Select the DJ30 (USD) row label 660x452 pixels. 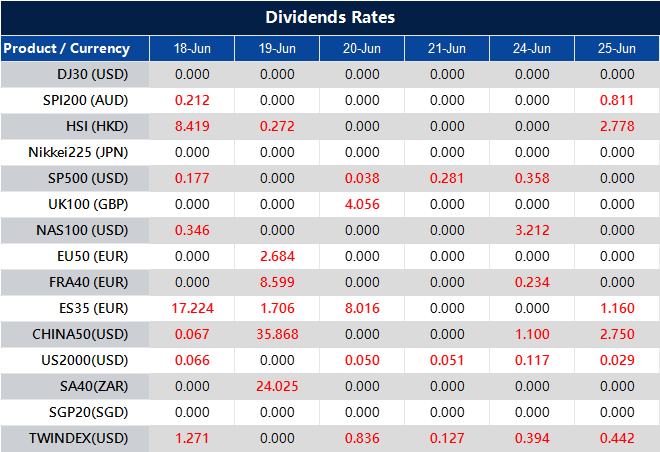tap(92, 74)
